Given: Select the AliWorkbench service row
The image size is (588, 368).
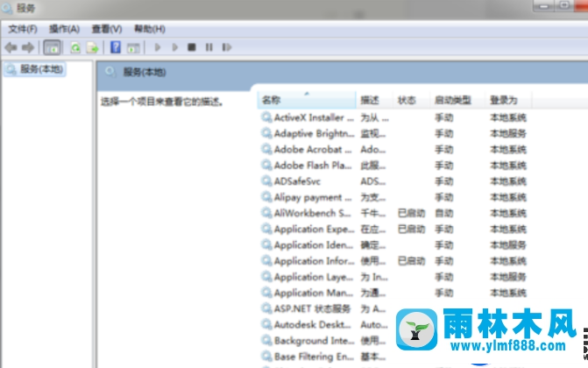Looking at the screenshot, I should click(393, 213).
